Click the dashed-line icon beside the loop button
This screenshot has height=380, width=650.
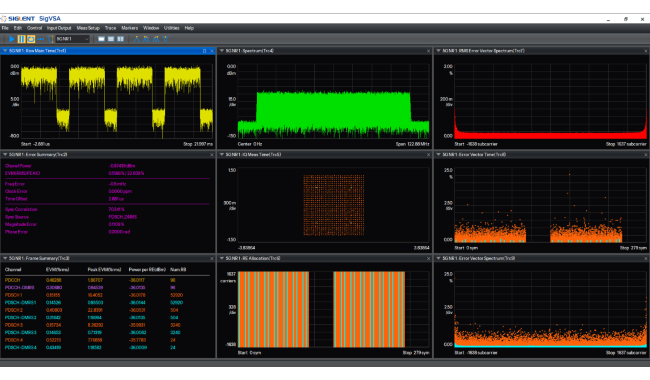point(41,39)
